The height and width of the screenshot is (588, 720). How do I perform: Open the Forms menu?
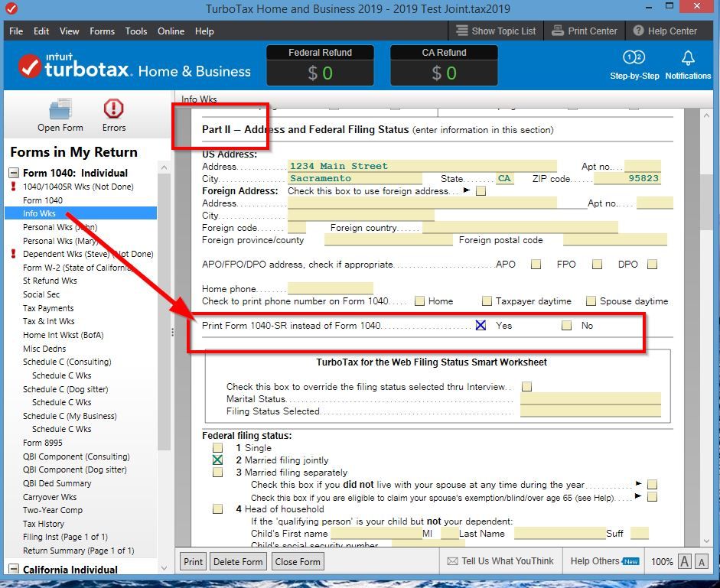tap(102, 31)
